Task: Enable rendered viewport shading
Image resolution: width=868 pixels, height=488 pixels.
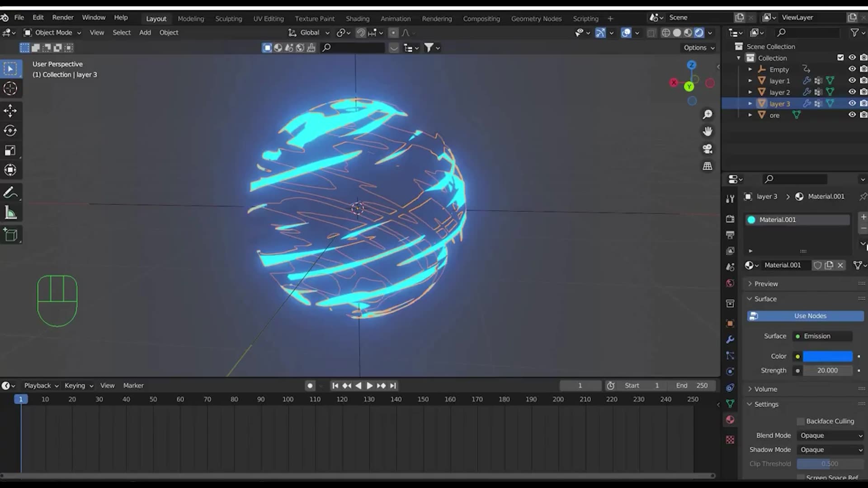Action: click(700, 33)
